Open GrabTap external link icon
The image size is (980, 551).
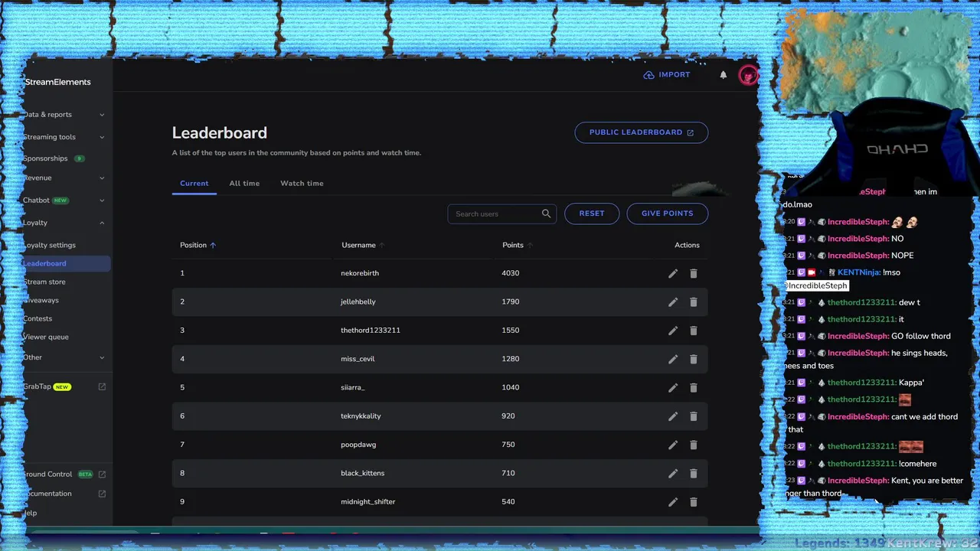point(102,386)
